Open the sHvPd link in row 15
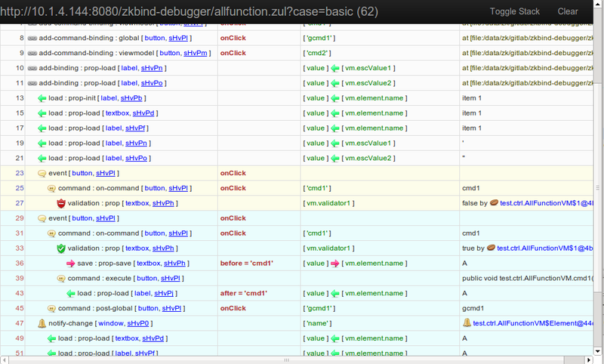The image size is (604, 364). click(143, 113)
